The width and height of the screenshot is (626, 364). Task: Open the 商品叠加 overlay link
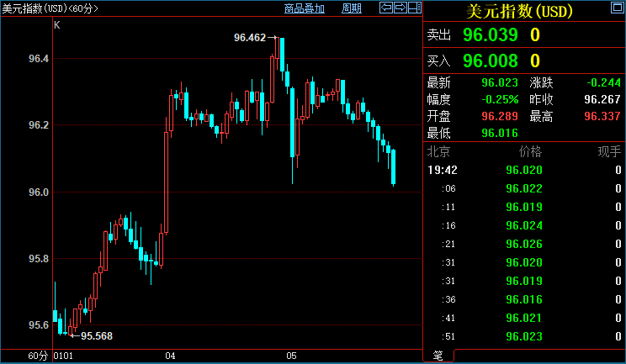tap(305, 8)
